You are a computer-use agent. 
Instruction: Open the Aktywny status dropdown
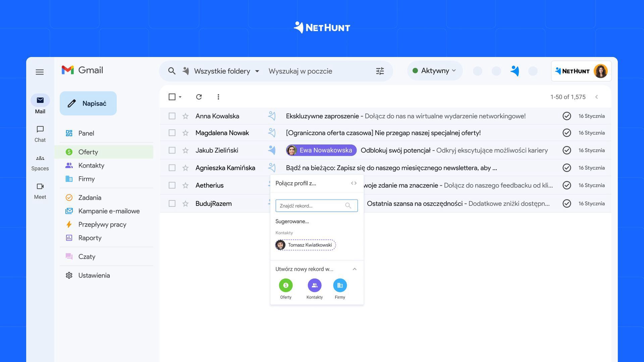pyautogui.click(x=435, y=71)
